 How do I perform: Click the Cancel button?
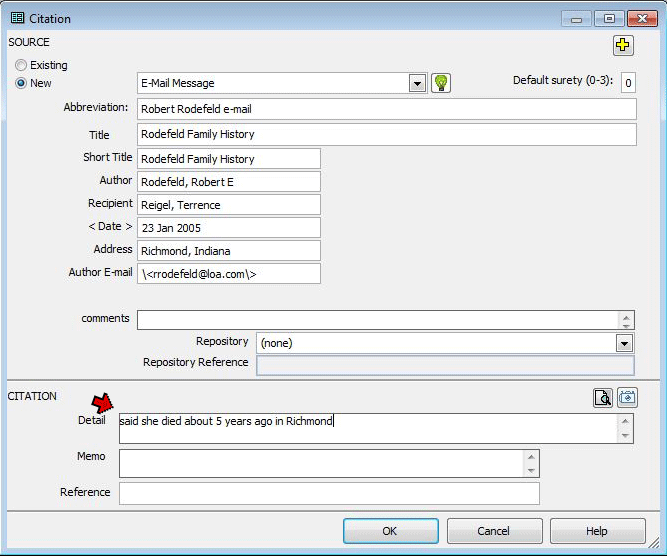point(494,531)
